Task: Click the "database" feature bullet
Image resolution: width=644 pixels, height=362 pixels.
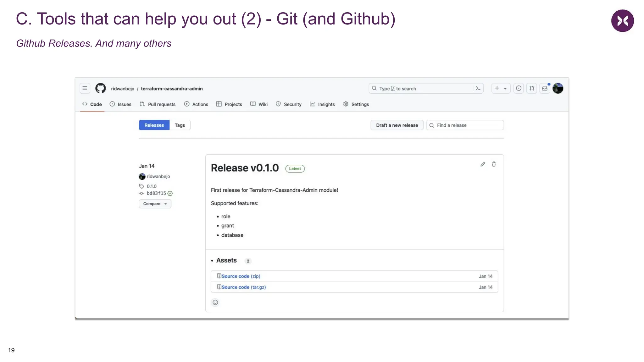Action: click(232, 235)
